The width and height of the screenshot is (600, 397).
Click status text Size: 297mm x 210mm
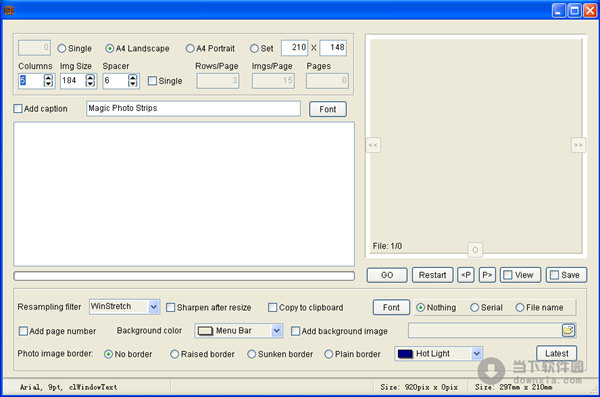tap(514, 387)
